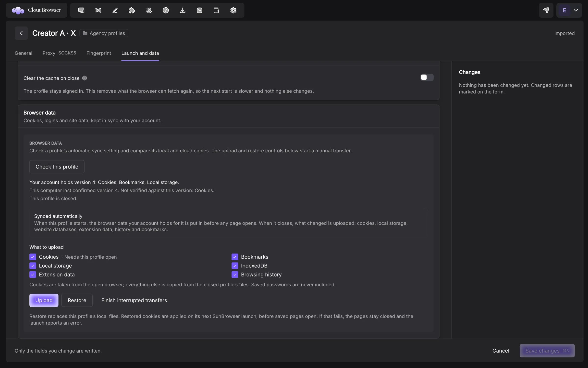This screenshot has width=588, height=368.
Task: Click the Check this profile button
Action: click(57, 167)
